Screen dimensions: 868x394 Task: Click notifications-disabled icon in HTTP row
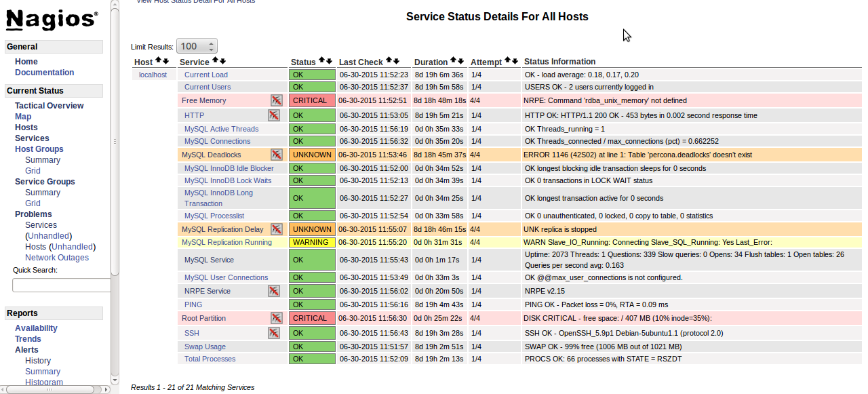coord(273,115)
